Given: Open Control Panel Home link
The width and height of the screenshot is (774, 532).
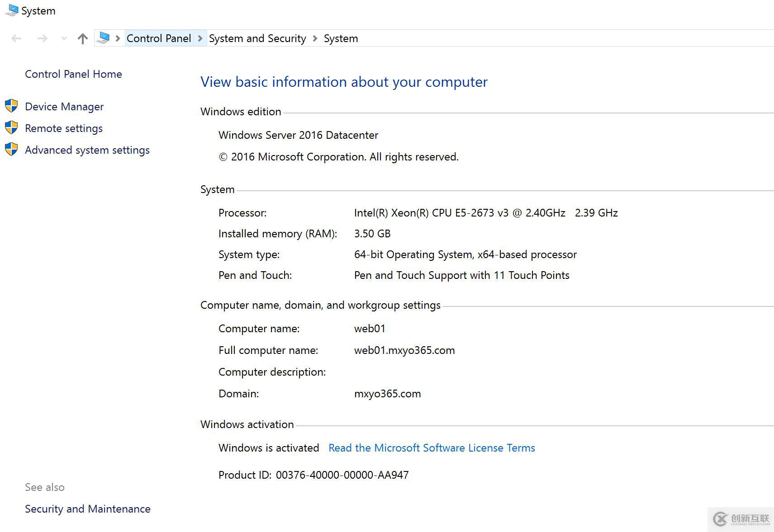Looking at the screenshot, I should [73, 74].
